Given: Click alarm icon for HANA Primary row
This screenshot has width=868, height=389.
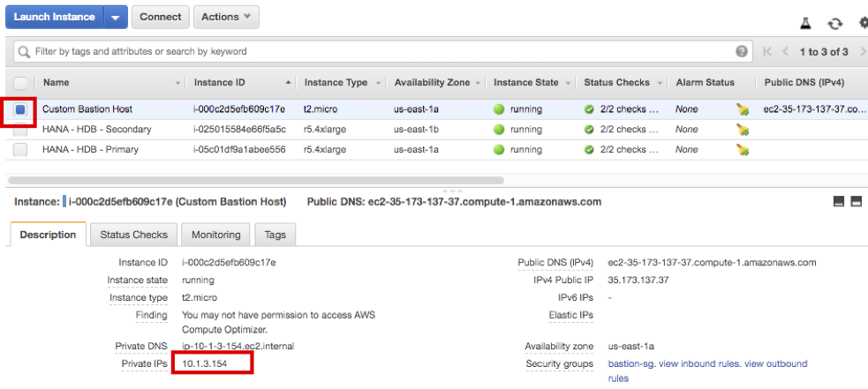Looking at the screenshot, I should [743, 150].
